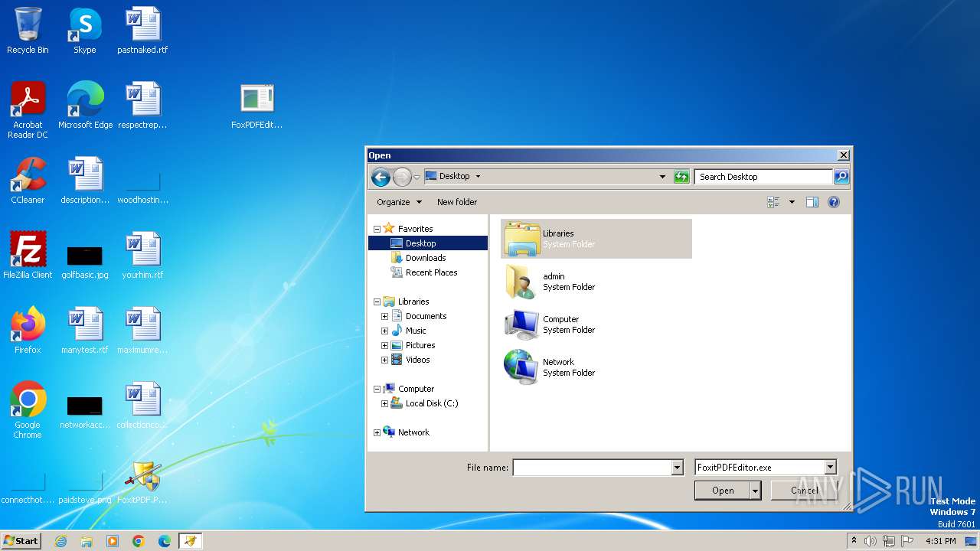The height and width of the screenshot is (551, 980).
Task: Open the Views options dropdown arrow
Action: pos(792,202)
